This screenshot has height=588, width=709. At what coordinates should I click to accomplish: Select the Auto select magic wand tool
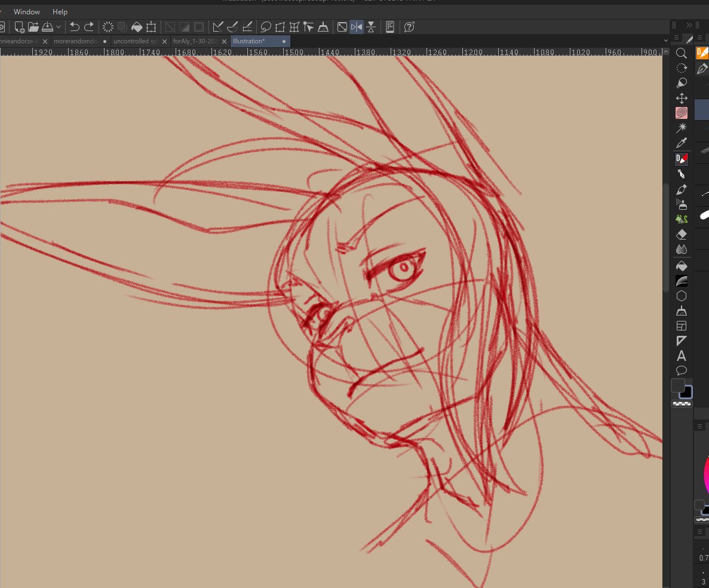click(682, 128)
